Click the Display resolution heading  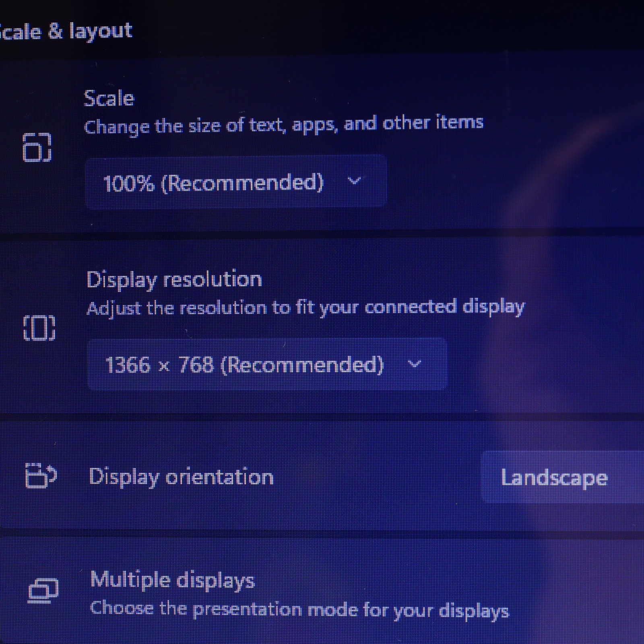(x=174, y=279)
